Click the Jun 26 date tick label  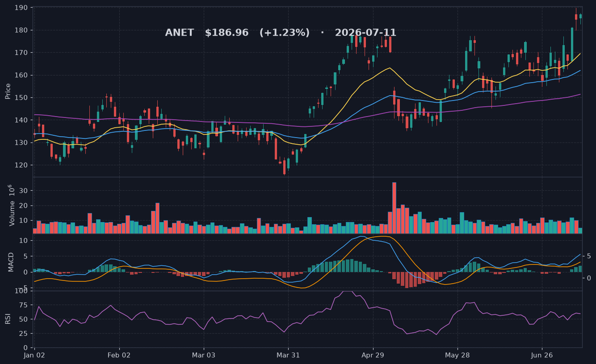click(x=542, y=356)
